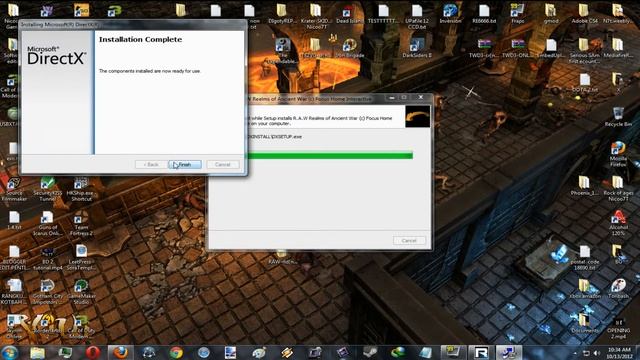Select the DOTA2.txt file on desktop
The width and height of the screenshot is (640, 360).
pyautogui.click(x=584, y=83)
